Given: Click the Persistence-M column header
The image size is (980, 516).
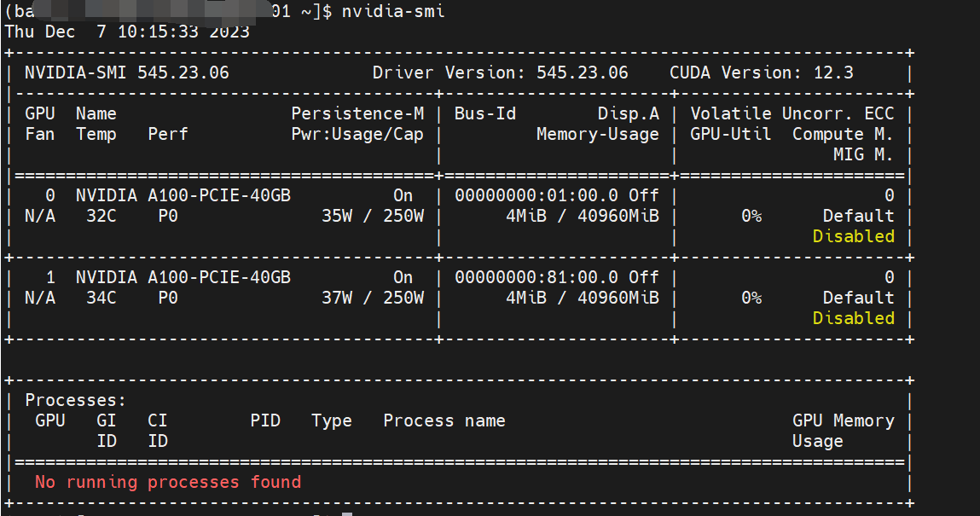Looking at the screenshot, I should (x=357, y=113).
